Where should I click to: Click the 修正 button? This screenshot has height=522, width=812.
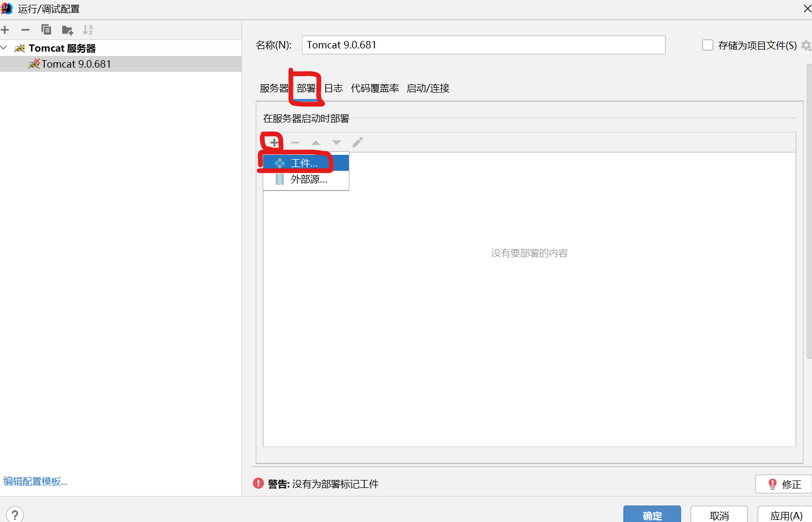[x=784, y=484]
